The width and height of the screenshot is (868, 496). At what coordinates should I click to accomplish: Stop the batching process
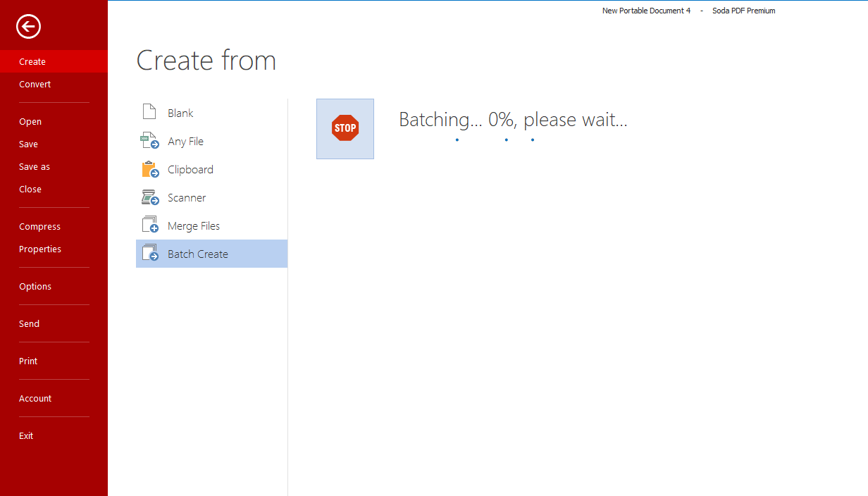[x=345, y=129]
